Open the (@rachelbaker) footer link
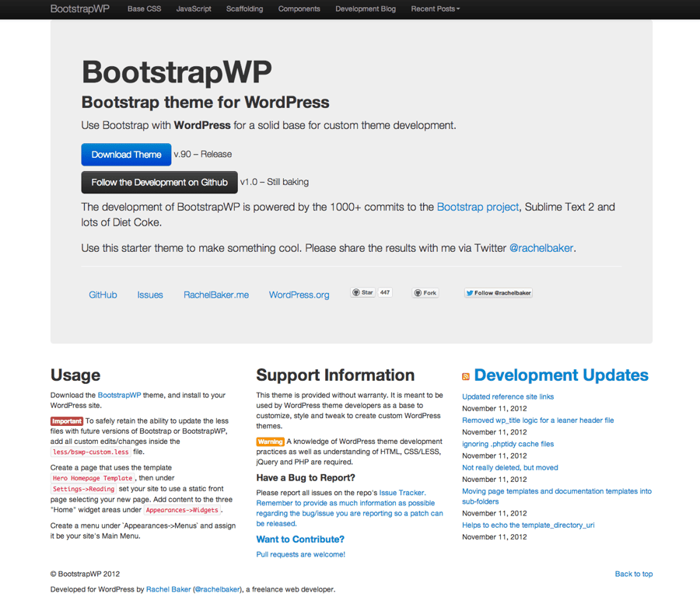Image resolution: width=700 pixels, height=597 pixels. click(x=218, y=589)
